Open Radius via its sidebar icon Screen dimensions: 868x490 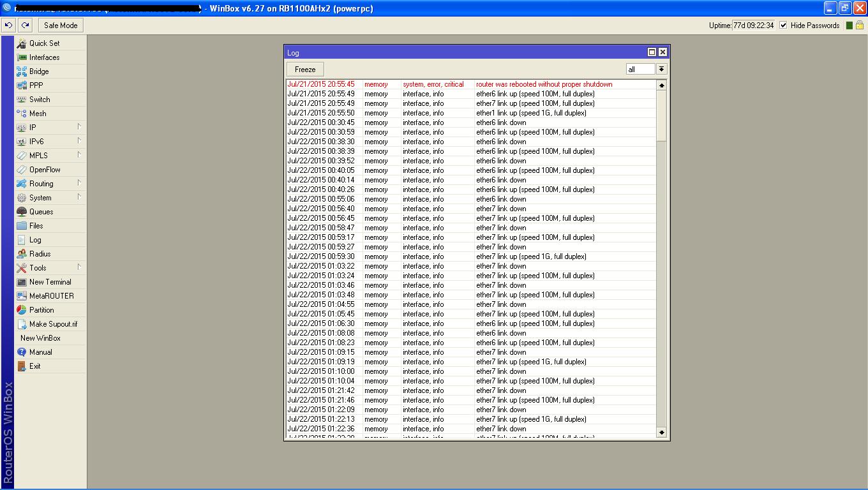(x=22, y=254)
